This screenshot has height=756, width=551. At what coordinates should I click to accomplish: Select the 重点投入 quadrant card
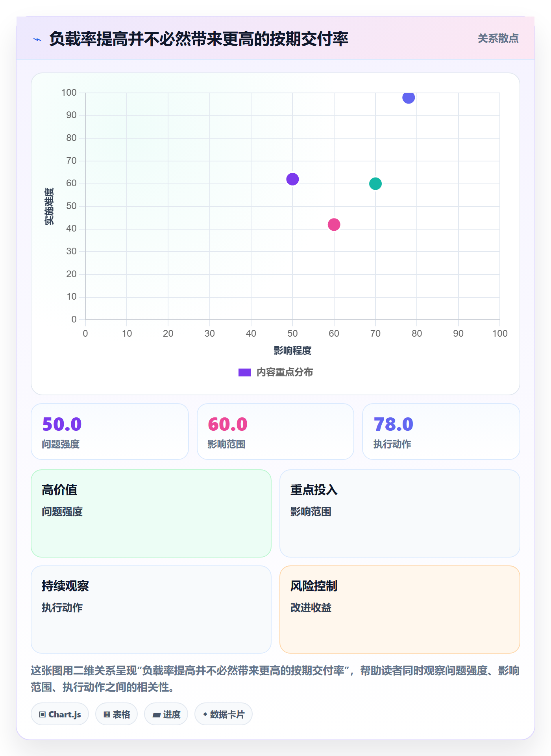click(400, 513)
